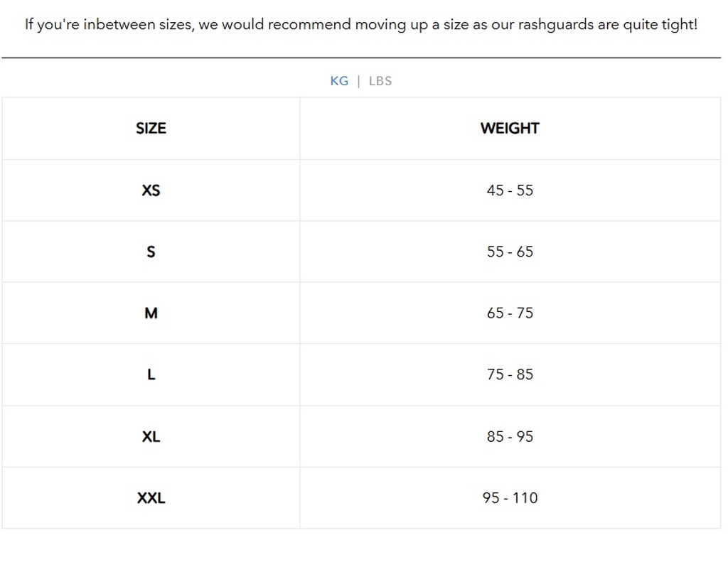
Task: Click the 85 - 95 weight value
Action: pyautogui.click(x=510, y=436)
